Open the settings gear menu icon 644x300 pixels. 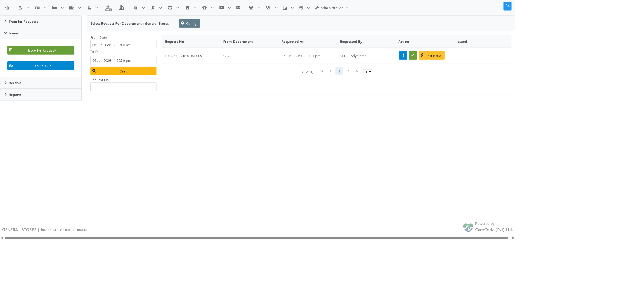pos(301,8)
